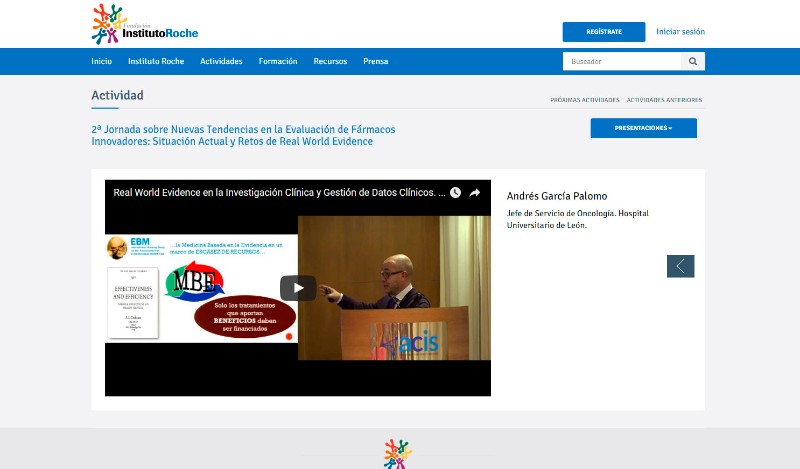Focus the Buscador search field
The image size is (800, 469).
tap(622, 61)
